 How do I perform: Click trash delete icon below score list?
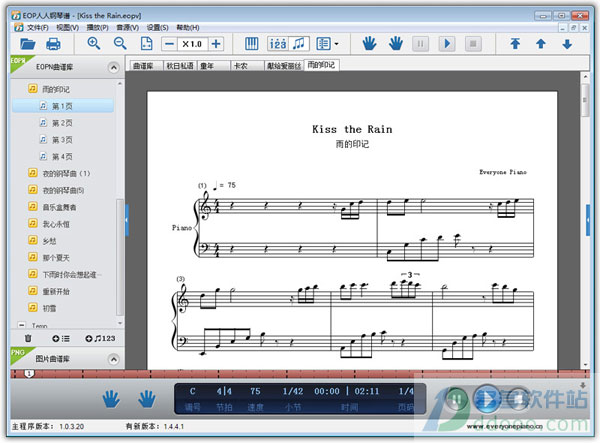(28, 338)
